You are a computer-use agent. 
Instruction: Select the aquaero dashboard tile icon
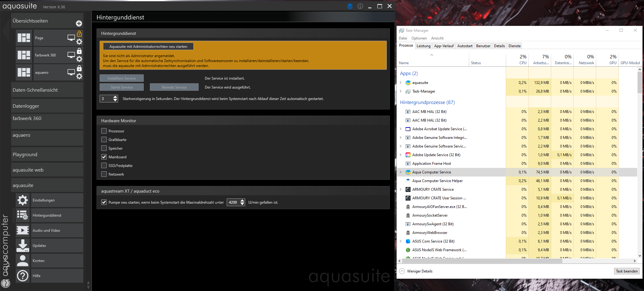[x=24, y=73]
